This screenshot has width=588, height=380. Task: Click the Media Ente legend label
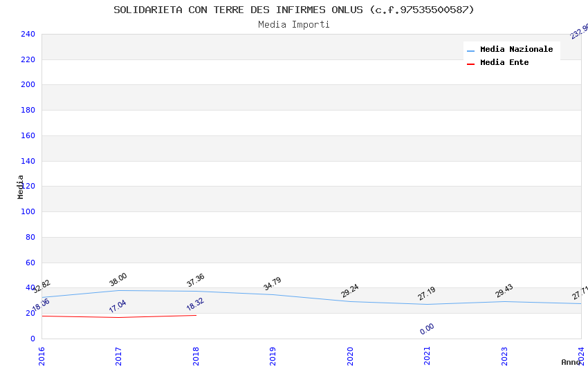click(x=504, y=62)
